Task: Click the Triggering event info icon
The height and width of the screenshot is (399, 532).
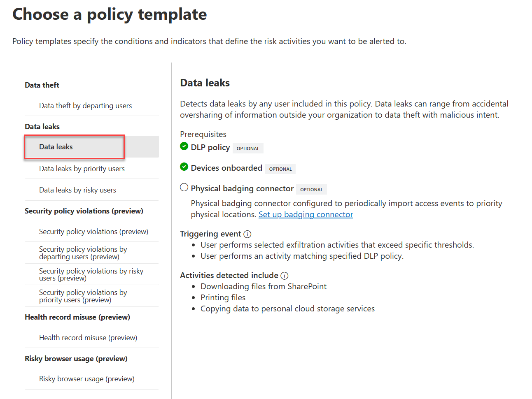Action: tap(247, 234)
